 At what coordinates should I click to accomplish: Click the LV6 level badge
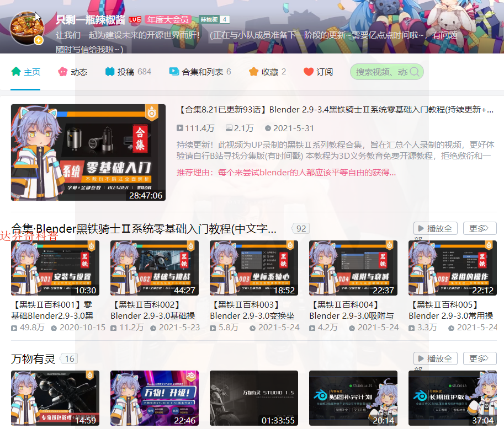click(135, 20)
